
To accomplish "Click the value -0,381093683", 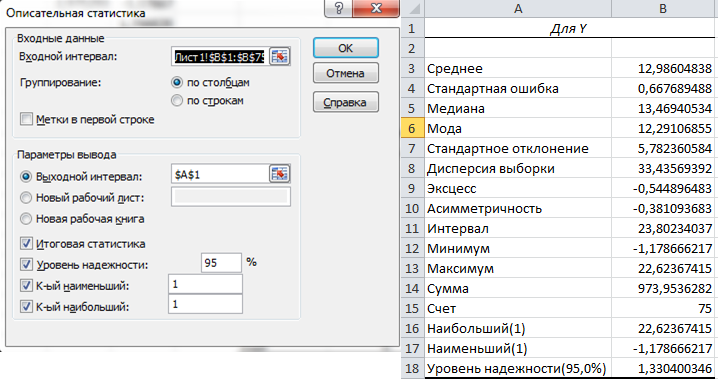I will click(664, 208).
